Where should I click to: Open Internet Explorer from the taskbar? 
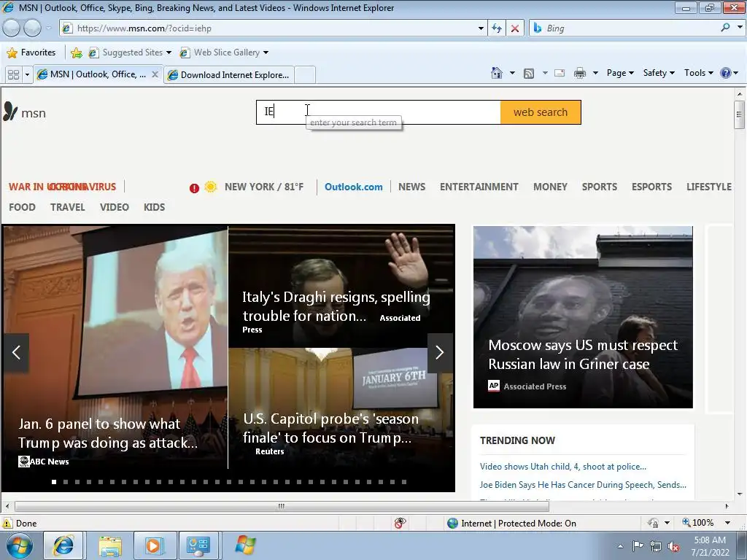63,545
